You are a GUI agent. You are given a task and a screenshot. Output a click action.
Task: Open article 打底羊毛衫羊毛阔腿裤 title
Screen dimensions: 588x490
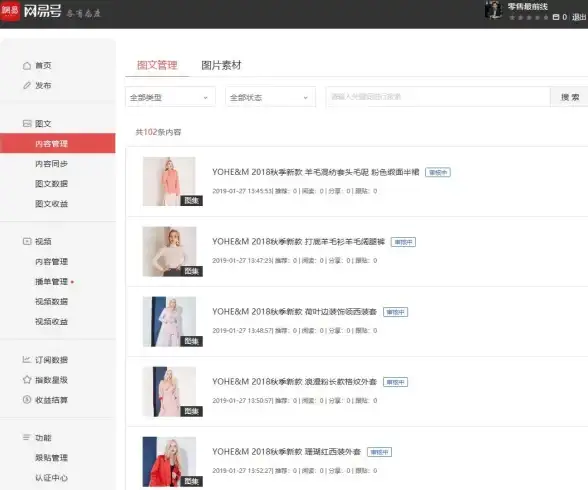coord(298,242)
